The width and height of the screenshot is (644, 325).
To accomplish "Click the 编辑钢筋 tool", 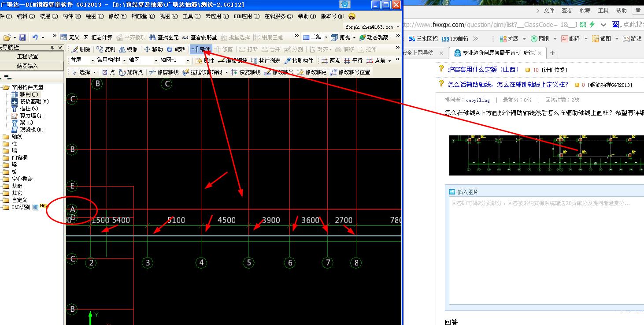I will pos(233,60).
